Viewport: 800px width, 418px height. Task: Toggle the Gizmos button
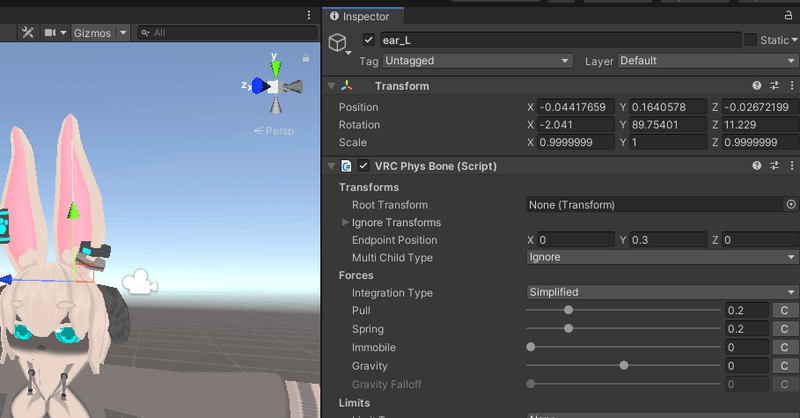click(92, 33)
